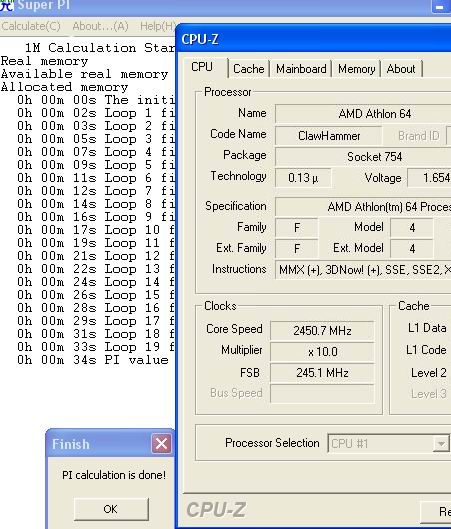
Task: Select the CPU #1 combo box
Action: click(x=389, y=443)
